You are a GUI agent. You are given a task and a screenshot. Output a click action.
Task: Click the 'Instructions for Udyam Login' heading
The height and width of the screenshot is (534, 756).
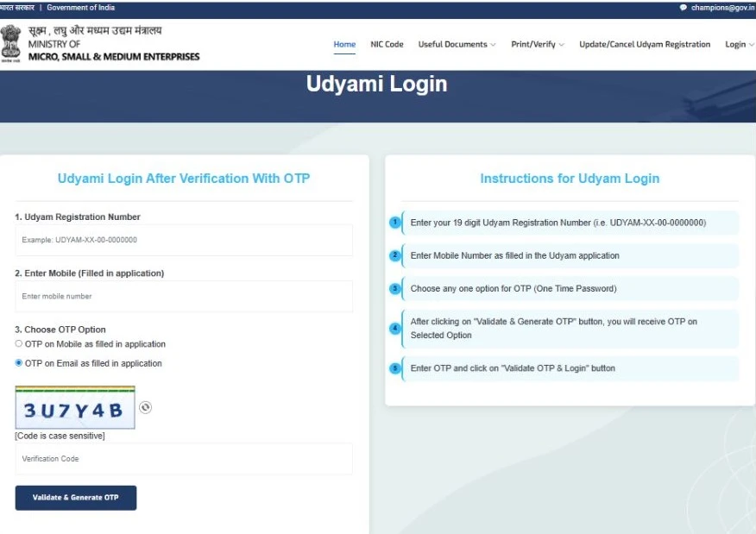(x=570, y=179)
